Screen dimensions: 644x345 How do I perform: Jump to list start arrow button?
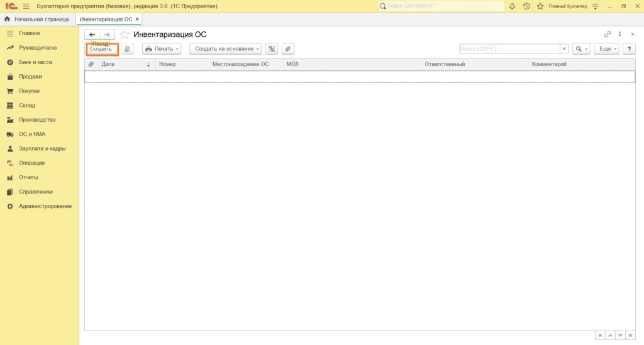[x=600, y=336]
